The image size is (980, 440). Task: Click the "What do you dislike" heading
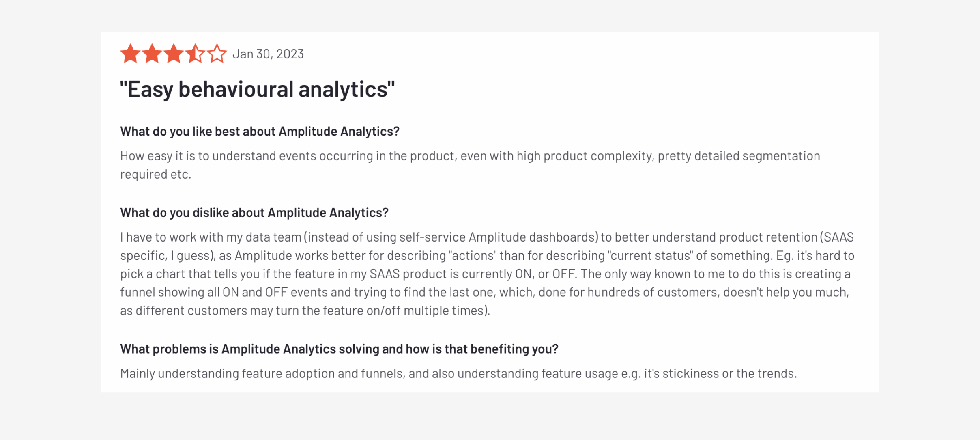pyautogui.click(x=254, y=213)
